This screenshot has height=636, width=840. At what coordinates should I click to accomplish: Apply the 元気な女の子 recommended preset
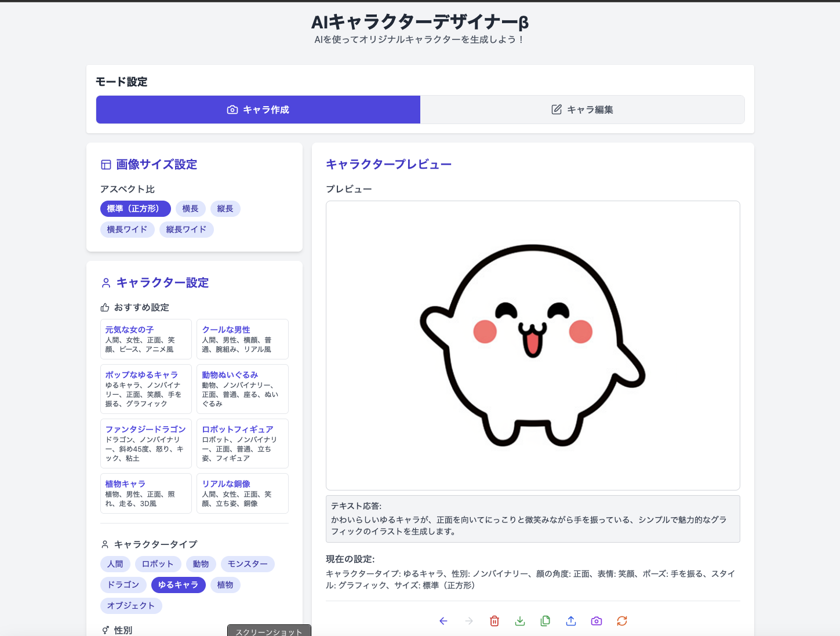coord(146,339)
